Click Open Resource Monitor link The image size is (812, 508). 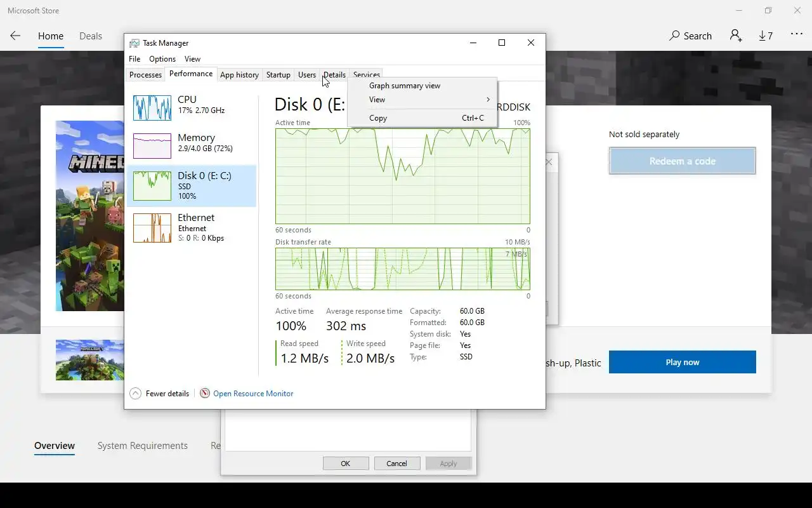pos(253,394)
